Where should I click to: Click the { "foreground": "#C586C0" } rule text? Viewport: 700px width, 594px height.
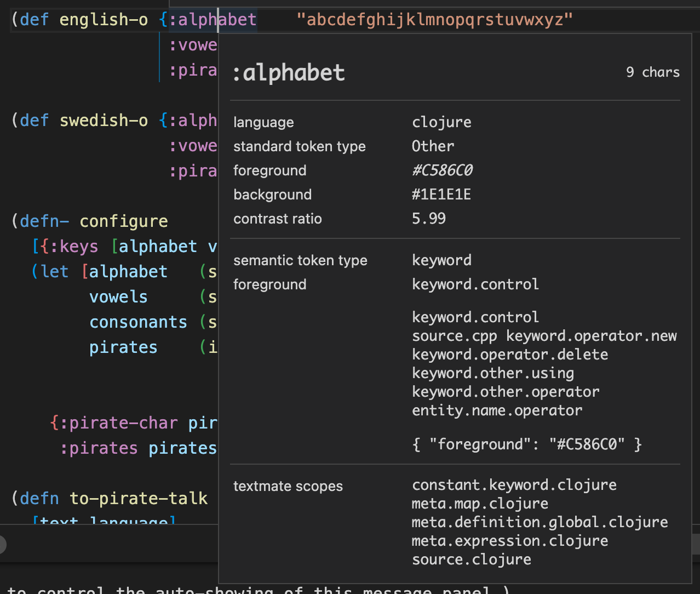(x=527, y=444)
